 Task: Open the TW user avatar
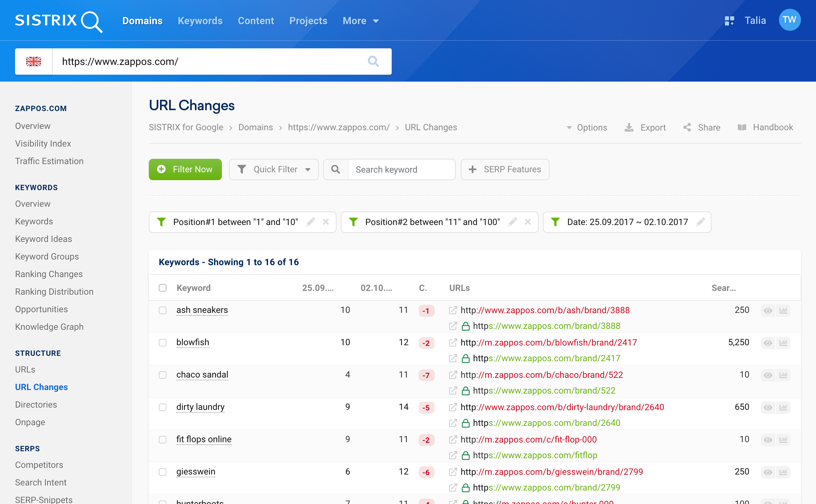[789, 20]
